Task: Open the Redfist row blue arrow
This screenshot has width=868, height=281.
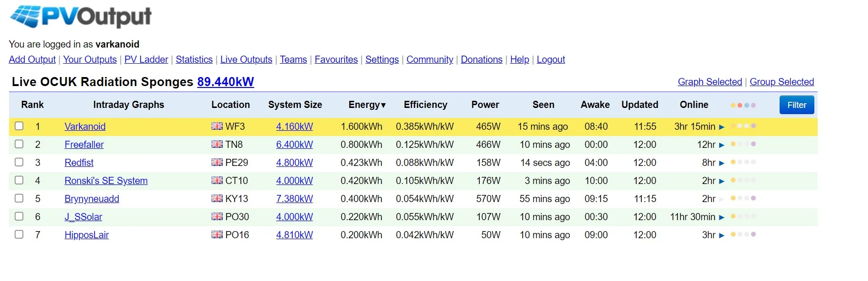Action: point(722,163)
